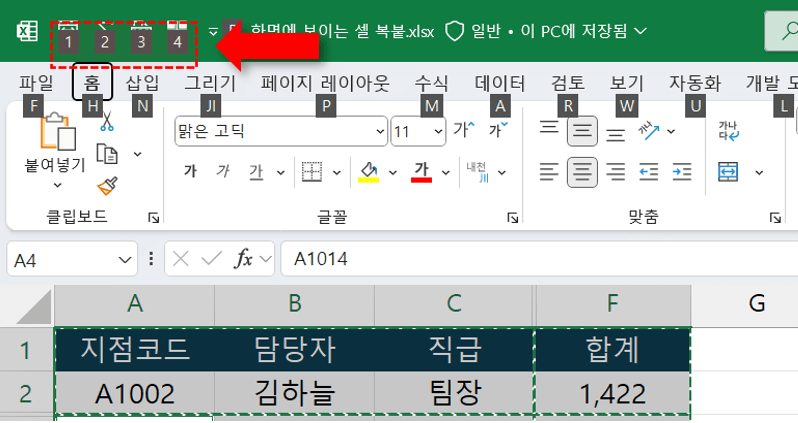Click the merge and center icon
This screenshot has height=423, width=798.
728,172
